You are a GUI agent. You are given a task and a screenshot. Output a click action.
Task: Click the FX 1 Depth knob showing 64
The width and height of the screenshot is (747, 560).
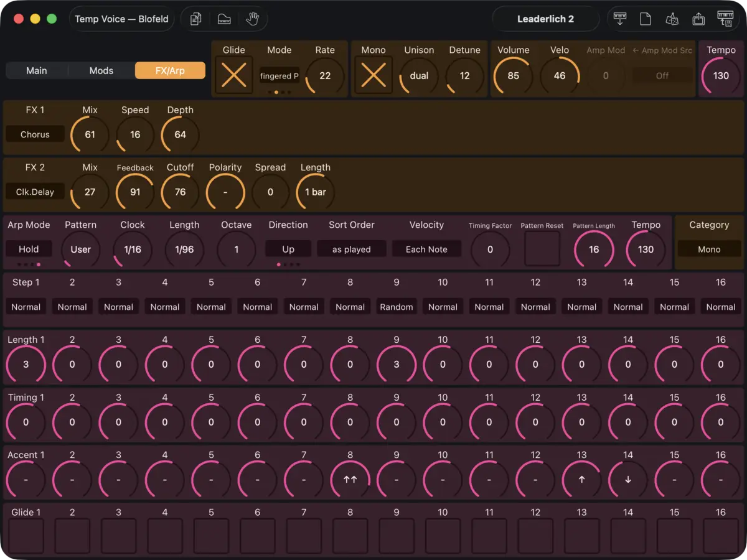(x=181, y=134)
